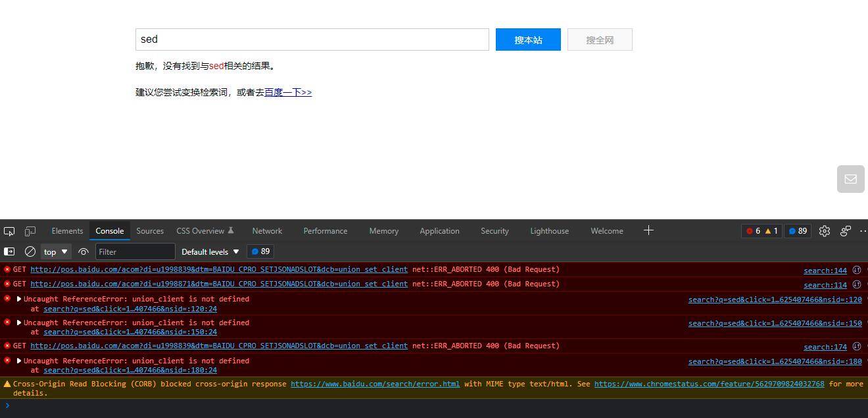Click the send feedback icon in DevTools
The width and height of the screenshot is (868, 418).
(846, 231)
